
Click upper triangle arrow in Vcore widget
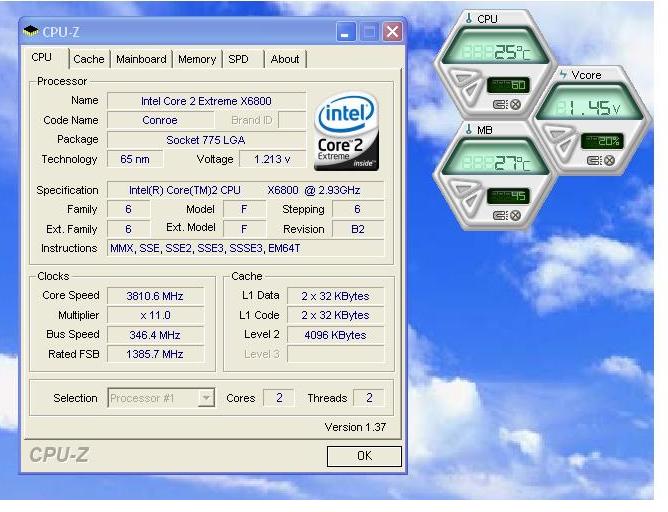point(557,133)
